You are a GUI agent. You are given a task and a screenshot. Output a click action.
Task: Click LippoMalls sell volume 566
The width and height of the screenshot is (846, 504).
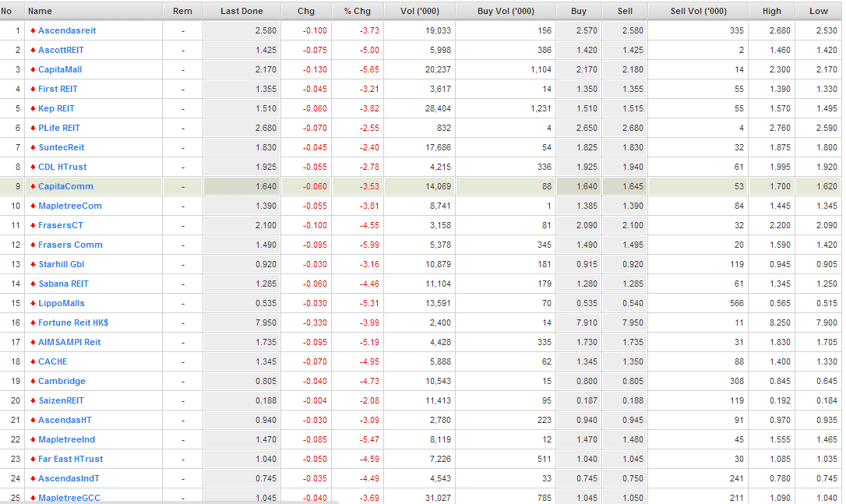[x=736, y=303]
